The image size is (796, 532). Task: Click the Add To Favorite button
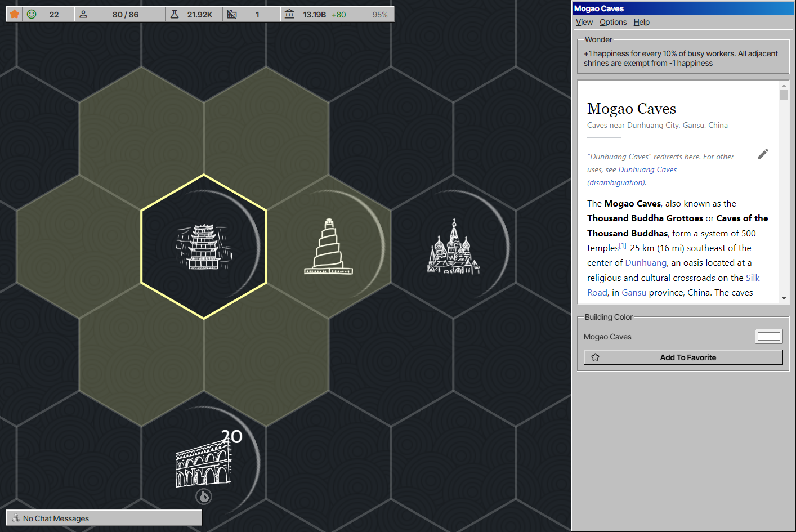[x=683, y=357]
